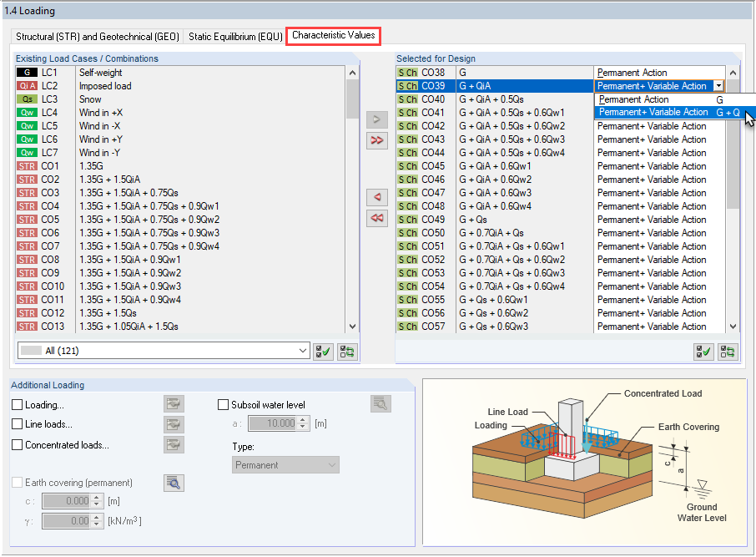Open the Type Permanent dropdown
756x557 pixels.
click(285, 465)
